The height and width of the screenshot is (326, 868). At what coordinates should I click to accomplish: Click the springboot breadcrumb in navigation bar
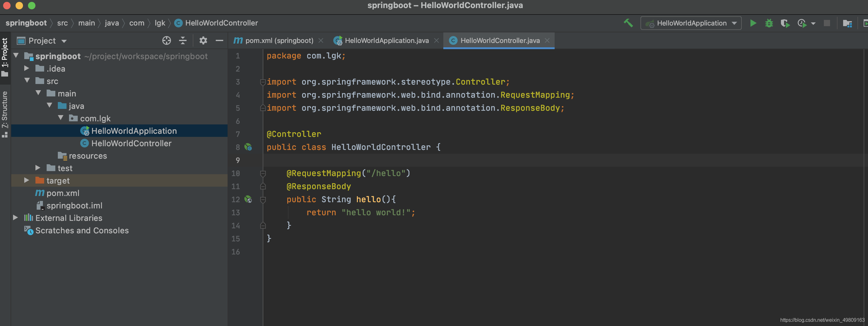26,23
